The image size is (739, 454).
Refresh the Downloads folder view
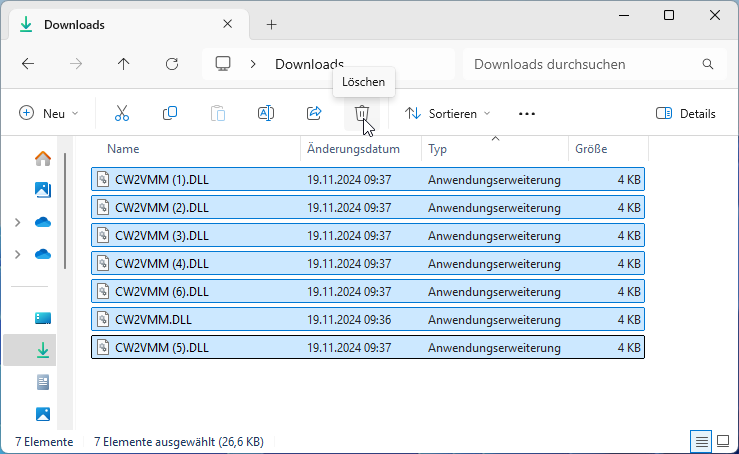[x=172, y=64]
